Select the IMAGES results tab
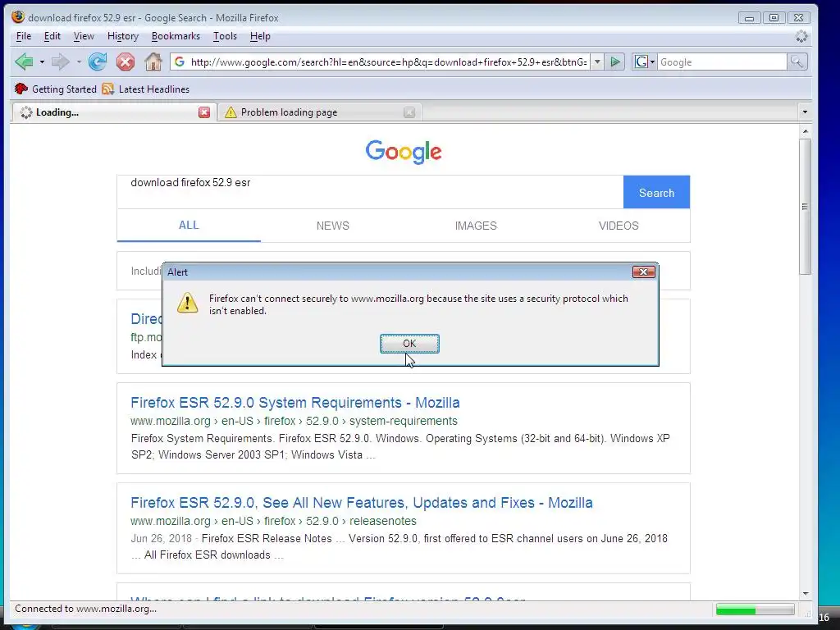840x630 pixels. point(476,226)
